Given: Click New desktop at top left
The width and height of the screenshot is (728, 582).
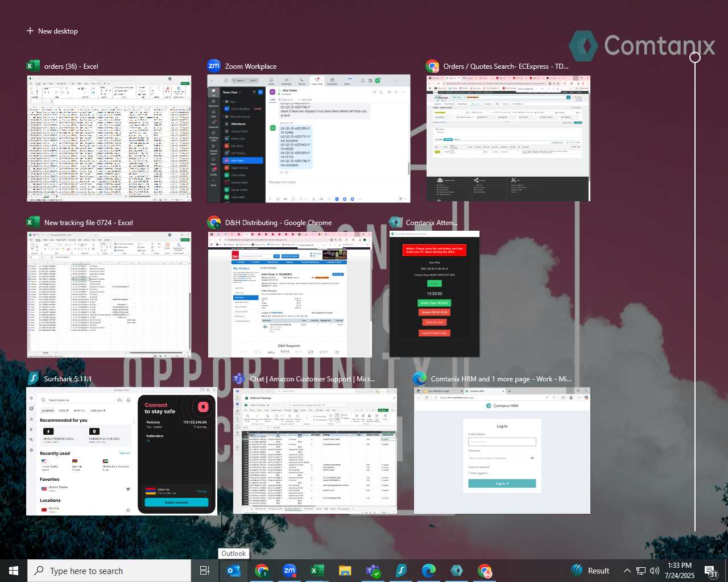Looking at the screenshot, I should coord(52,31).
